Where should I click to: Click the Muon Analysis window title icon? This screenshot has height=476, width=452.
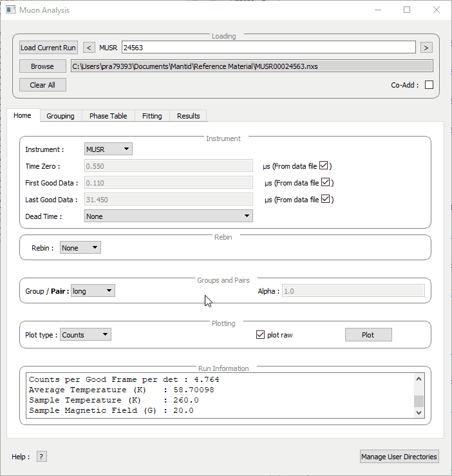(11, 10)
